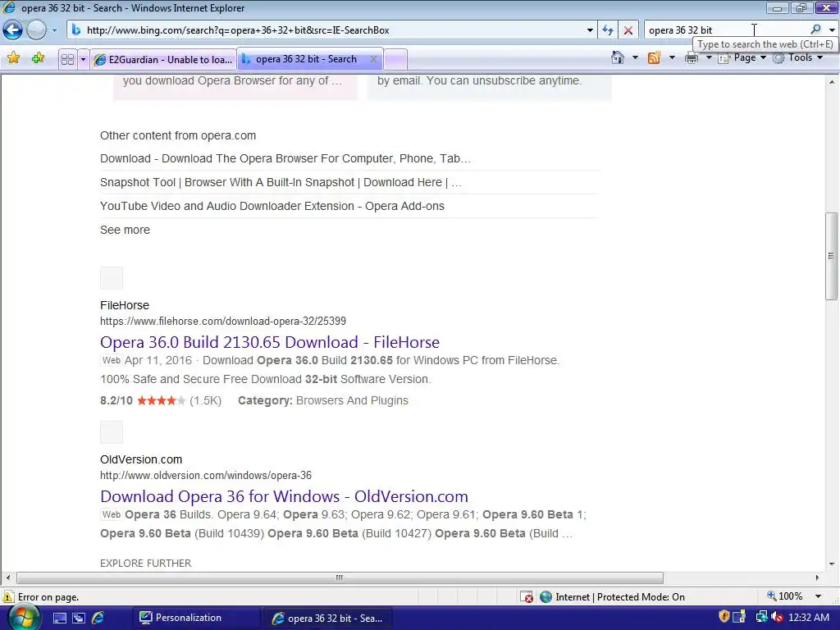Click the red Stop loading icon
Image resolution: width=840 pixels, height=630 pixels.
(x=628, y=30)
